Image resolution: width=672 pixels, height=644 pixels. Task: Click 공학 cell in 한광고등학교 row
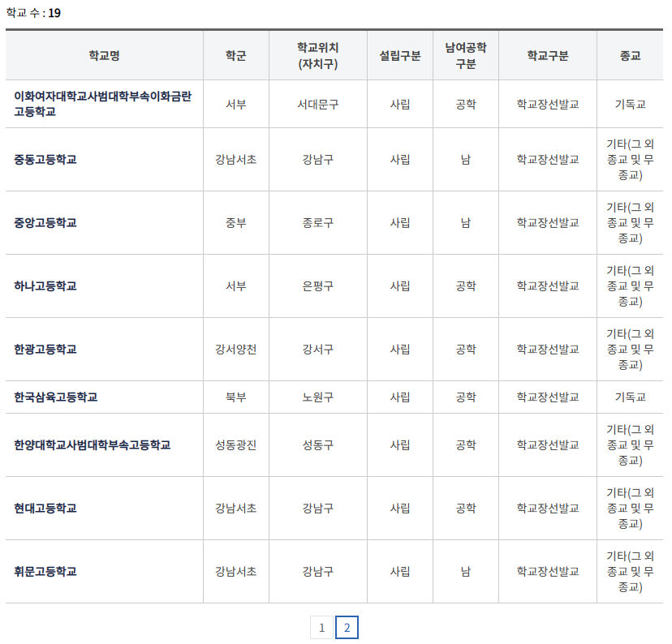coord(466,350)
